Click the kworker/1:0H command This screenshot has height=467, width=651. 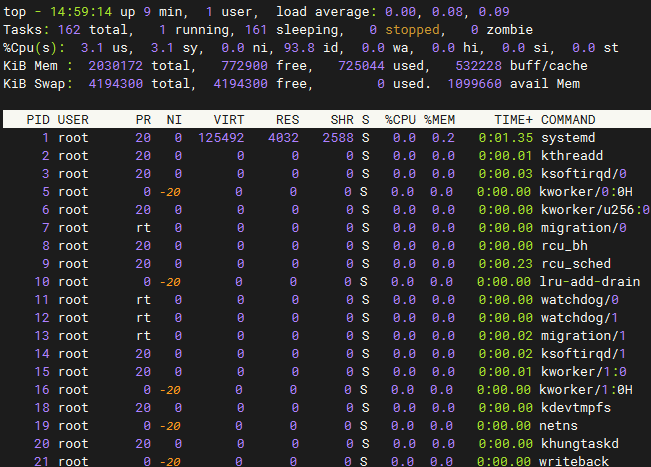coord(586,389)
